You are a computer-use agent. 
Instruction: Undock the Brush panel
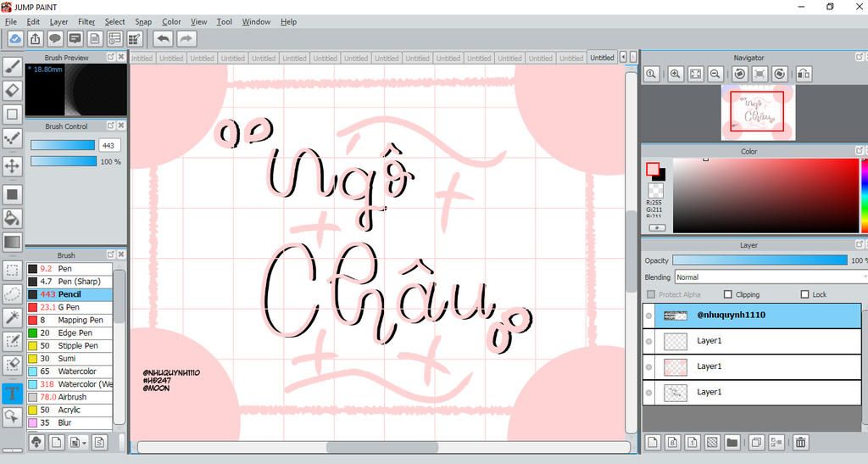tap(111, 254)
